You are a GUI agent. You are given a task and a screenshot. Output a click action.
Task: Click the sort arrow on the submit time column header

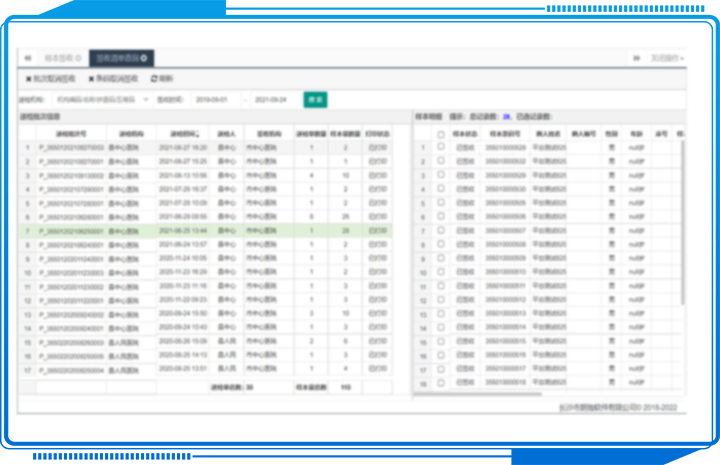point(199,133)
